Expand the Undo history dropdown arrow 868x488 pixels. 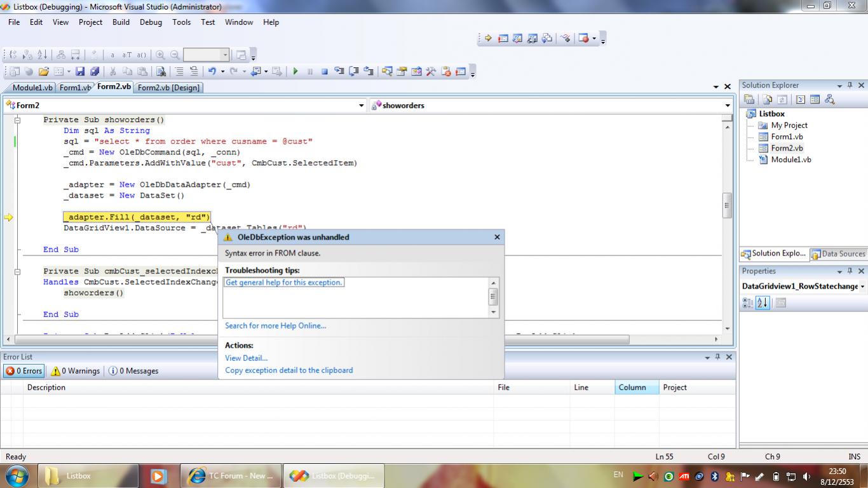click(x=222, y=71)
